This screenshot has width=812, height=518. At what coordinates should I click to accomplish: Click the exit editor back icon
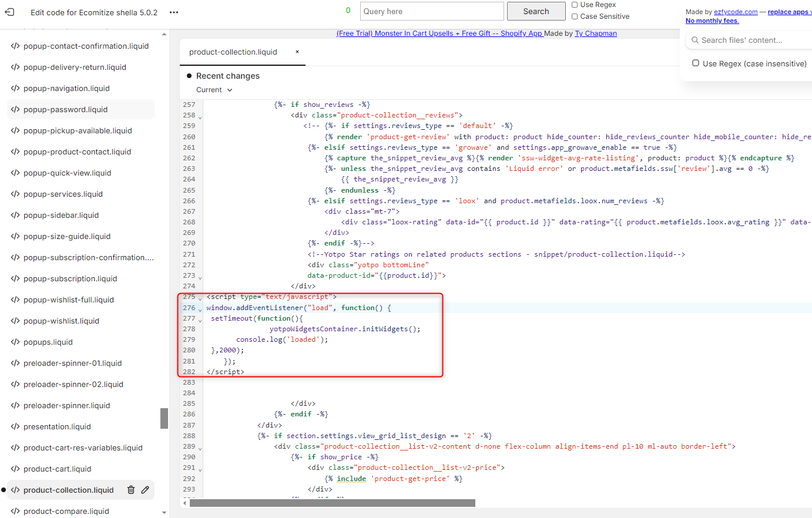coord(10,12)
